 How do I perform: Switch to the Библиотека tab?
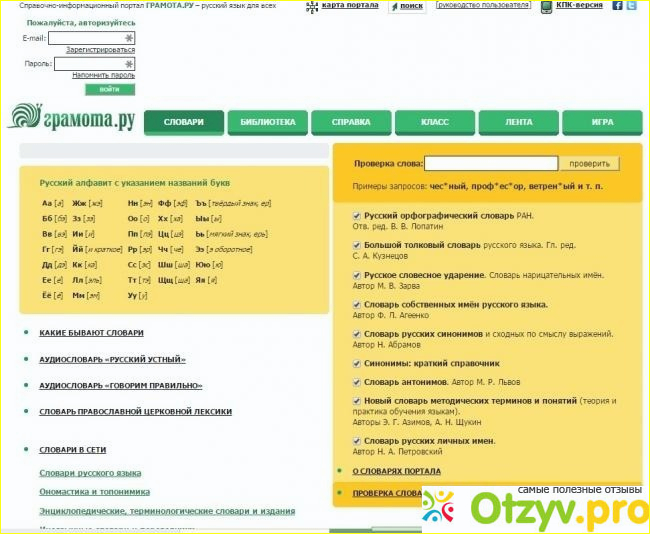coord(267,122)
